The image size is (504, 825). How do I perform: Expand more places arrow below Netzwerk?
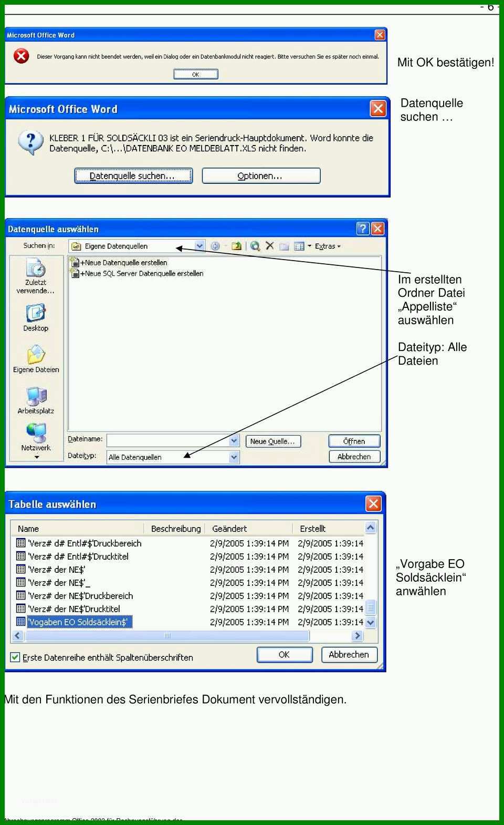(x=37, y=457)
